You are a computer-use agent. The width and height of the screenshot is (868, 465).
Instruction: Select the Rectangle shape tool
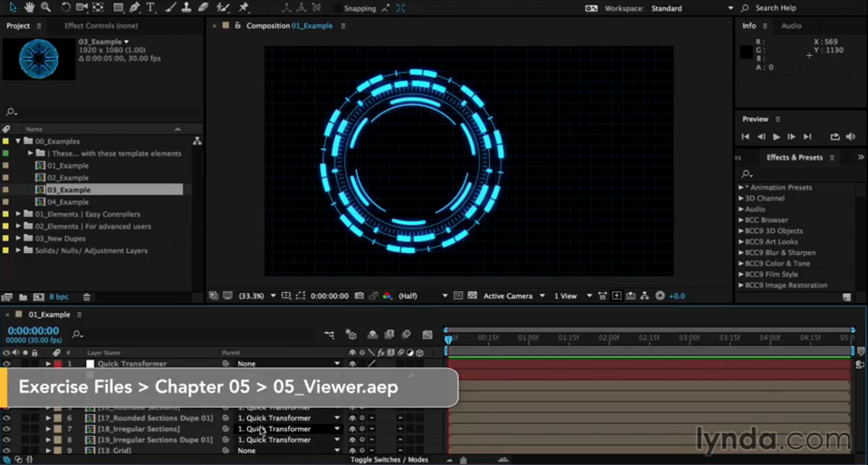tap(118, 7)
